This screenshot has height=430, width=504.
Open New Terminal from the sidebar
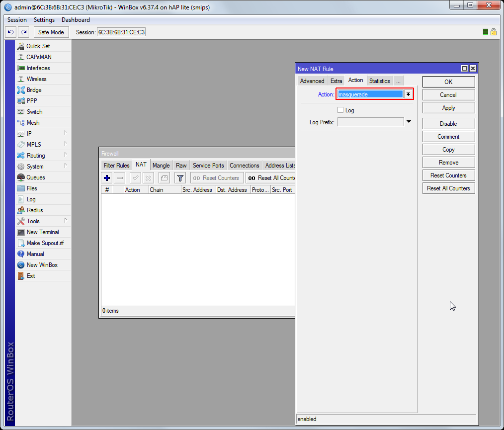tap(42, 232)
